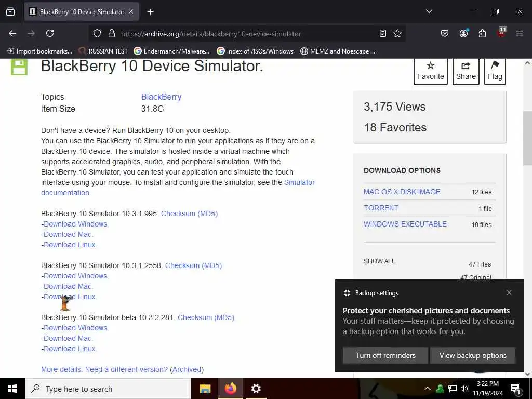Click Download Linux for Simulator 10.3.1.995
532x399 pixels.
pos(70,245)
